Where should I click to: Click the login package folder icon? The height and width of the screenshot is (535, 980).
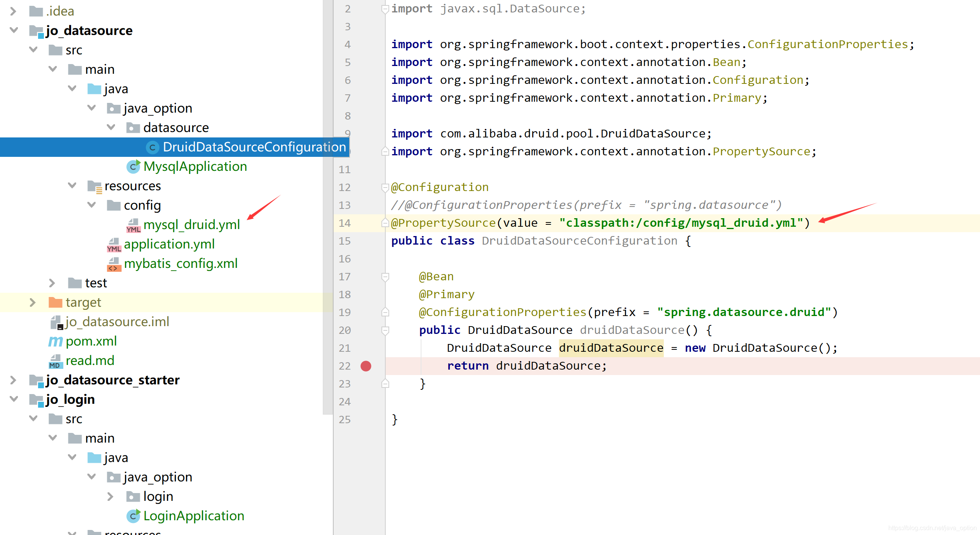pos(133,497)
